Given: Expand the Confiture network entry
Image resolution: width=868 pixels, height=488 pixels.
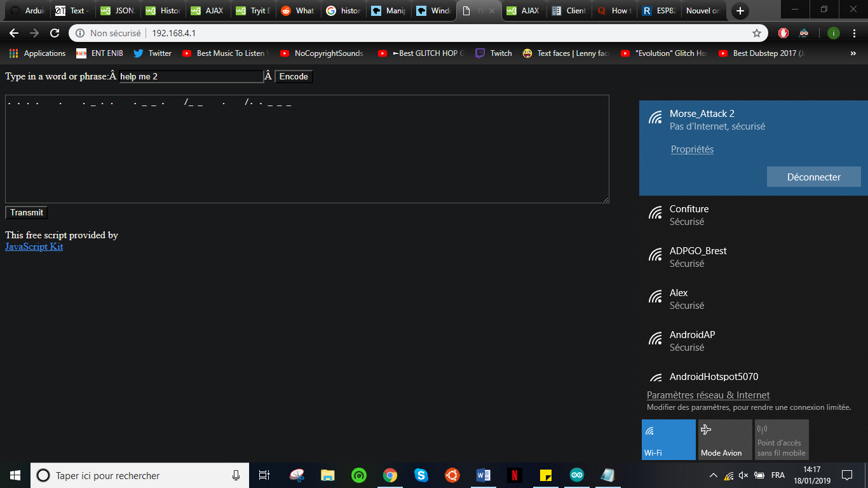Looking at the screenshot, I should 754,215.
